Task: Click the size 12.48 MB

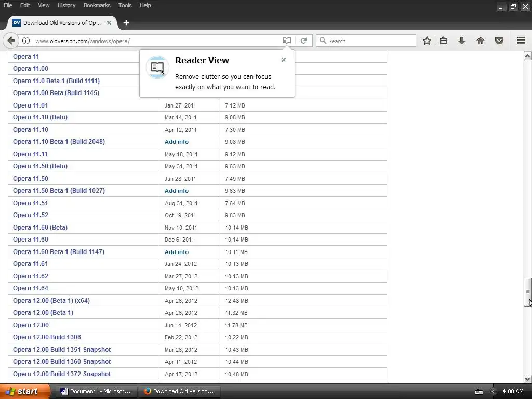Action: point(236,301)
